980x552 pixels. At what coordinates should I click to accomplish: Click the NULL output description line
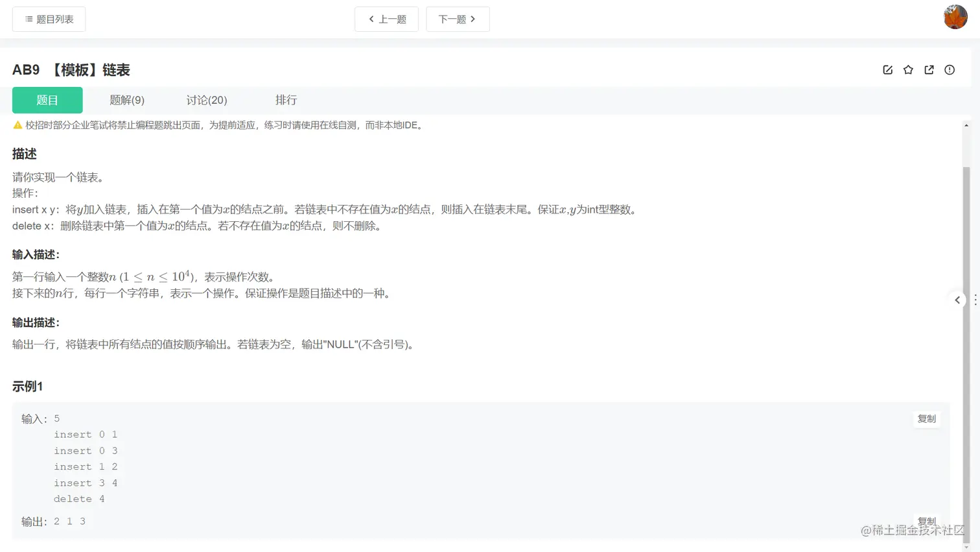[215, 344]
